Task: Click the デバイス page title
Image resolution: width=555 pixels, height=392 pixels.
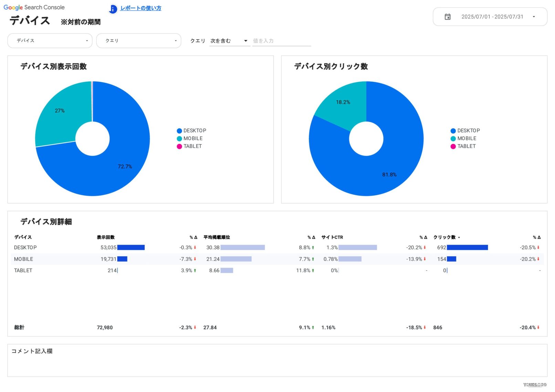Action: [29, 21]
